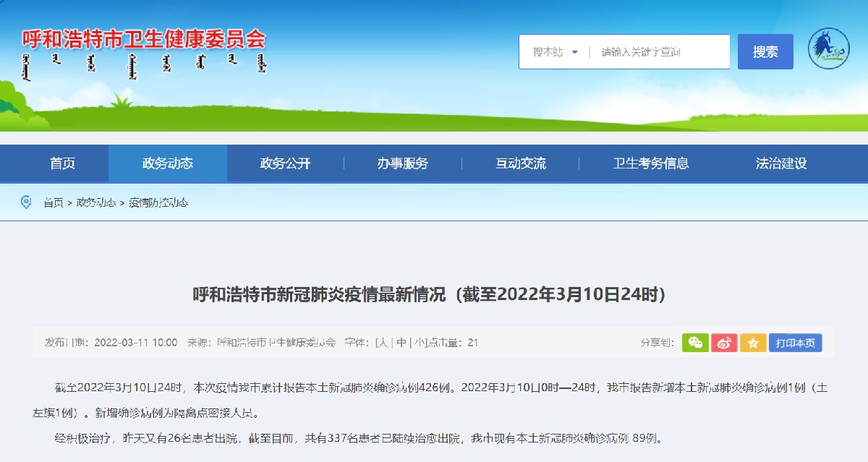
Task: Open the 法治建设 navigation tab
Action: (x=781, y=163)
